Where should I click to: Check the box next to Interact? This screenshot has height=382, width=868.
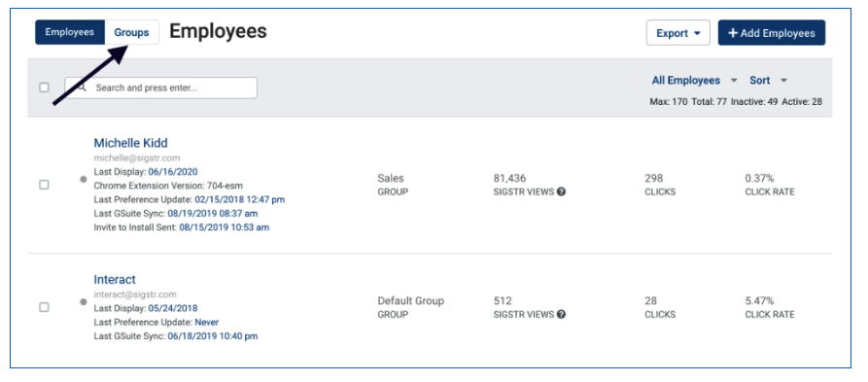(44, 307)
